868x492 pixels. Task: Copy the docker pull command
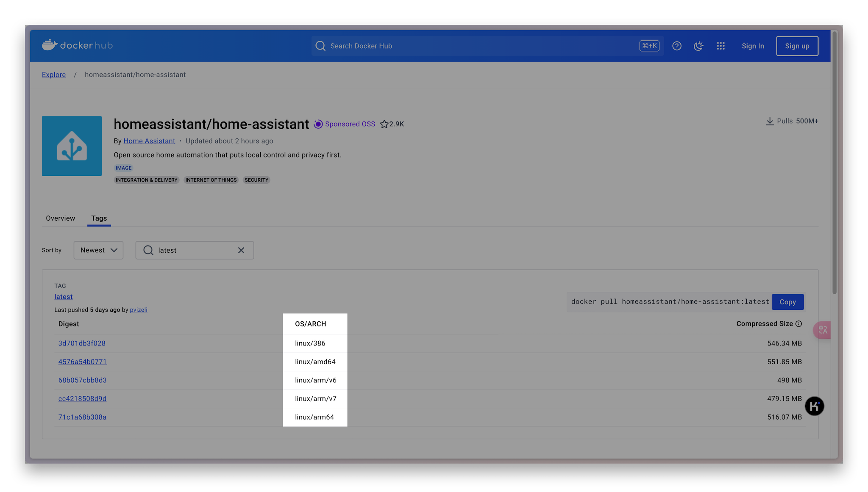pos(787,302)
